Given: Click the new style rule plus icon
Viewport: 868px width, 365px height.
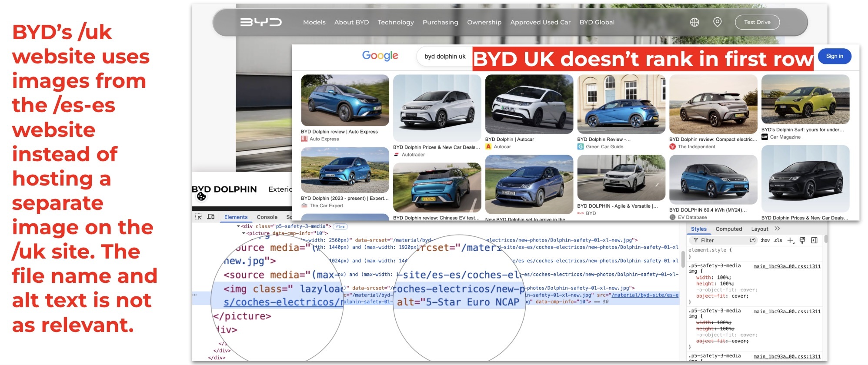Looking at the screenshot, I should (x=791, y=240).
